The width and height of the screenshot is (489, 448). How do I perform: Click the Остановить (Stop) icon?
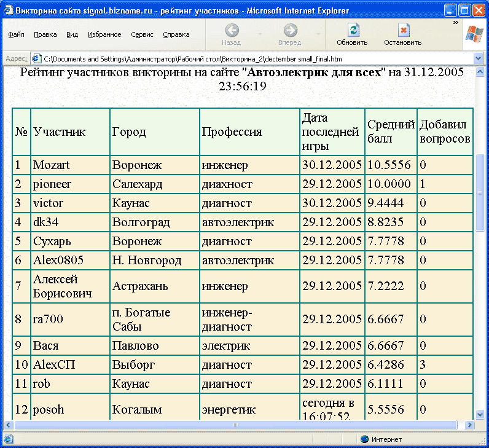(403, 30)
